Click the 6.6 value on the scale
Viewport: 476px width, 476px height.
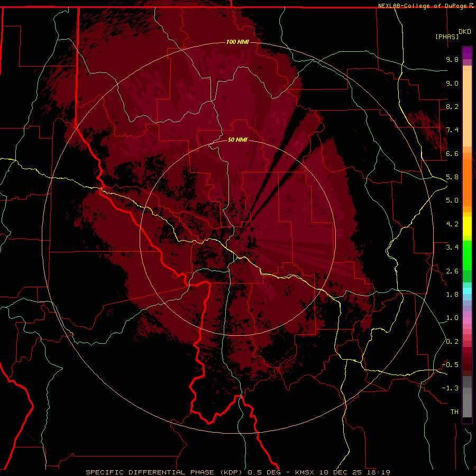pos(452,153)
